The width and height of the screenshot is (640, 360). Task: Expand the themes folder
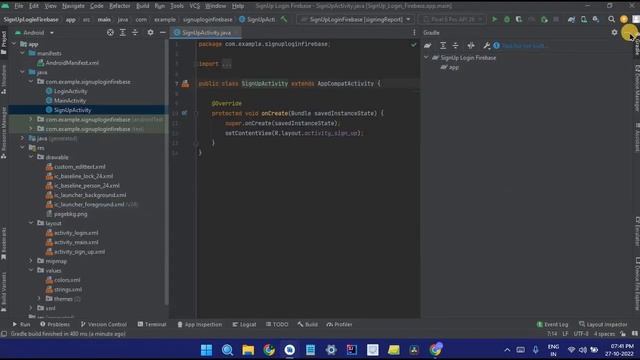40,299
